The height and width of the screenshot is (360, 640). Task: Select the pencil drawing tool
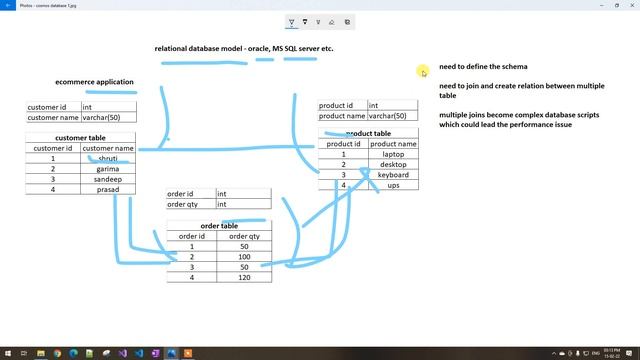(305, 22)
